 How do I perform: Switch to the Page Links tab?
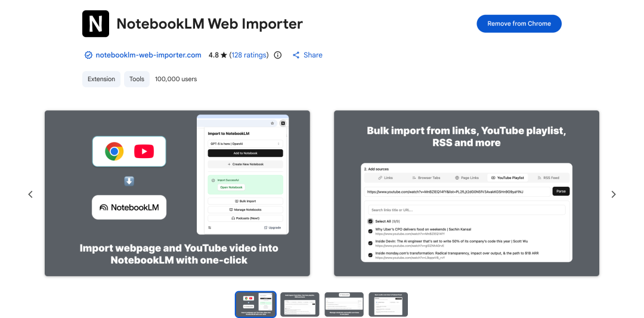coord(467,178)
